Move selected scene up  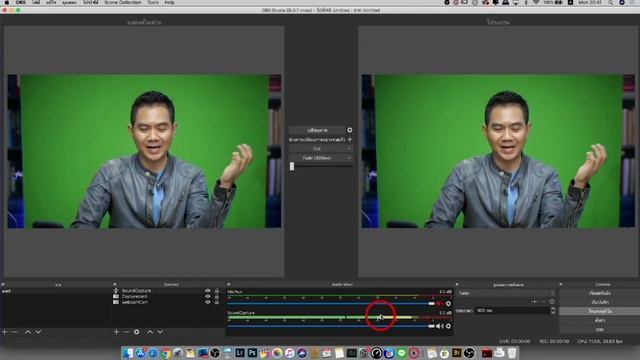pos(28,332)
